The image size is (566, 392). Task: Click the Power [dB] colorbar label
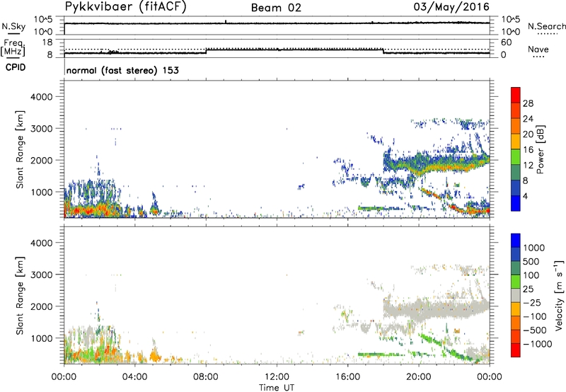[540, 150]
